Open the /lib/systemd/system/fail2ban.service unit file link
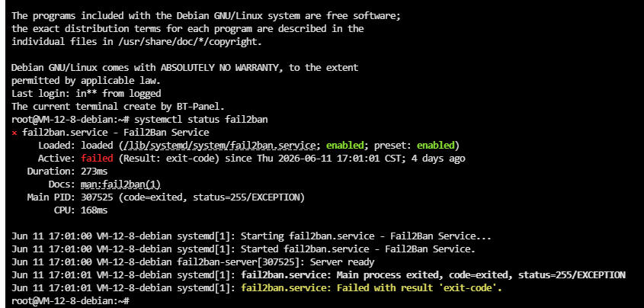 point(219,146)
